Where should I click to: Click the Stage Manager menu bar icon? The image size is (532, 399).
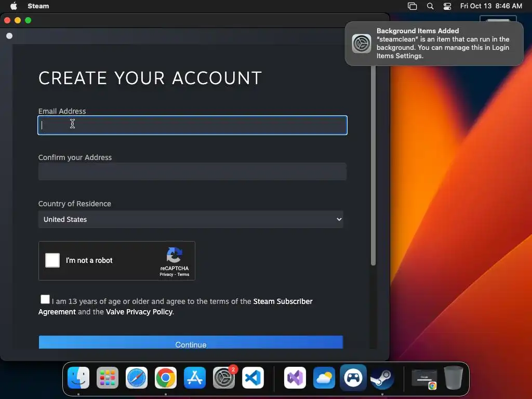pyautogui.click(x=412, y=6)
